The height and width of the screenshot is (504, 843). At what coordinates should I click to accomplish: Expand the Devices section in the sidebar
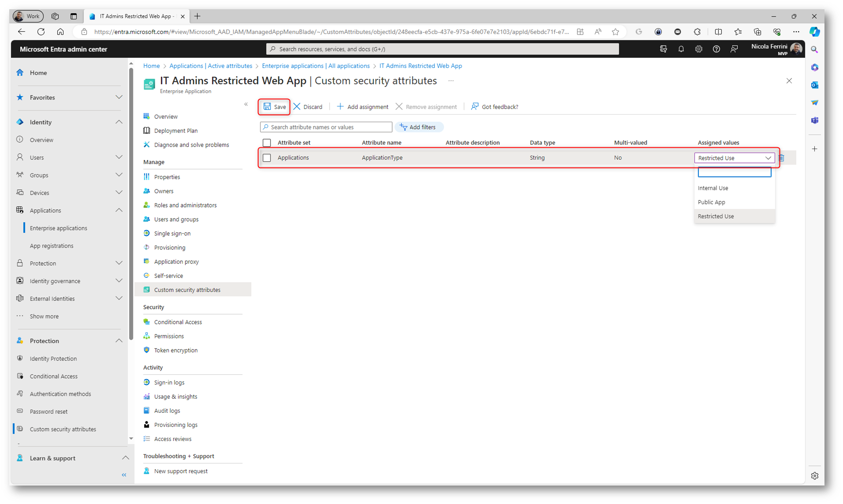click(x=119, y=193)
